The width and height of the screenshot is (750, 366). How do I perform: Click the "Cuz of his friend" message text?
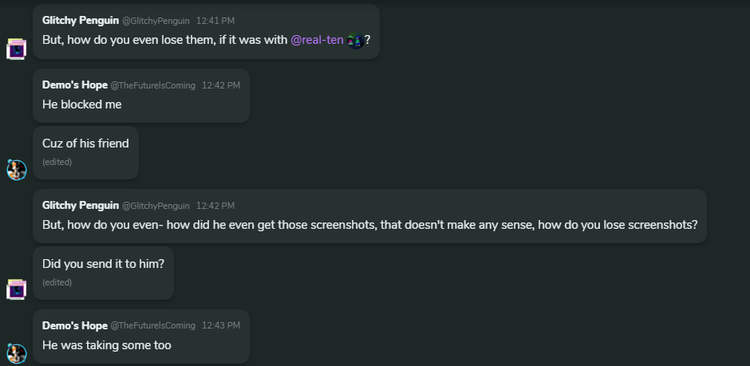(x=86, y=144)
